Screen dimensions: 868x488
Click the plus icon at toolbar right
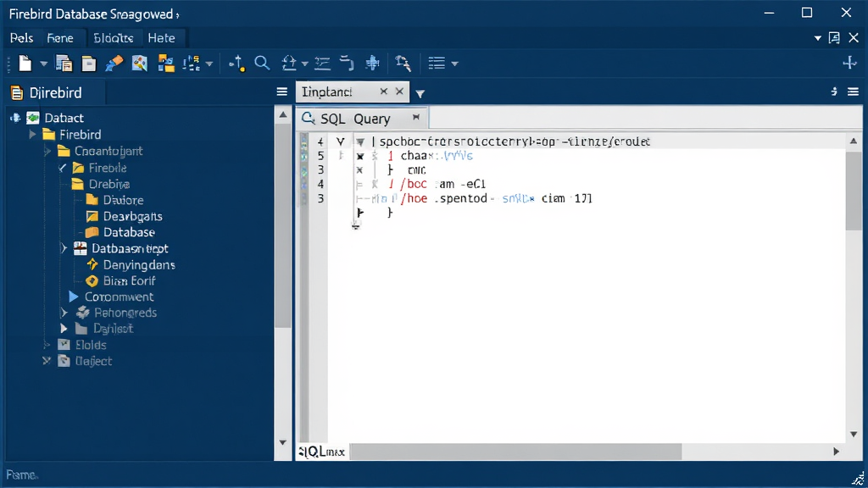pyautogui.click(x=849, y=63)
